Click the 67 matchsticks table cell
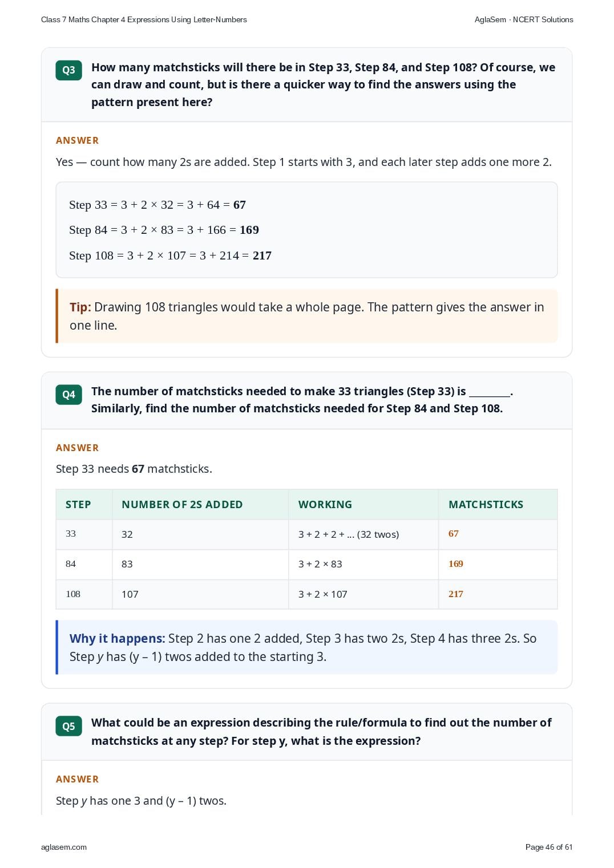This screenshot has height=868, width=614. pos(498,534)
